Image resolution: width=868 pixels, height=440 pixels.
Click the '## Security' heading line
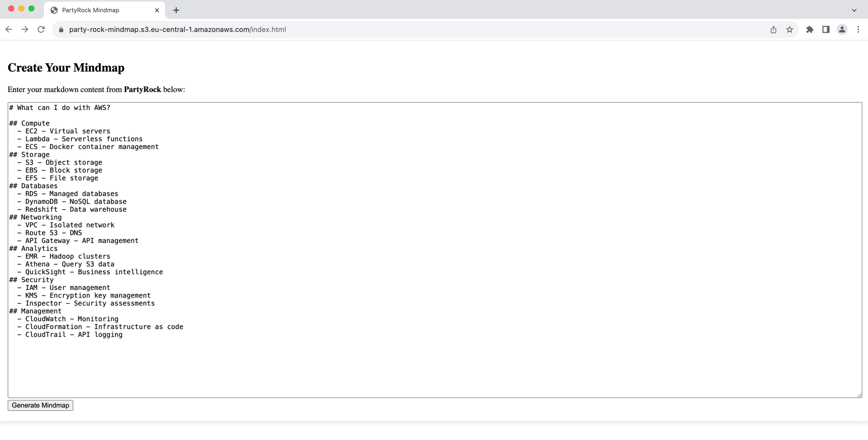click(x=31, y=280)
